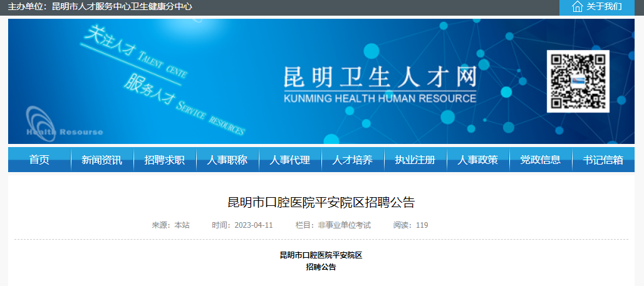The width and height of the screenshot is (644, 286).
Task: Click the date 2023-04-11
Action: pos(254,225)
